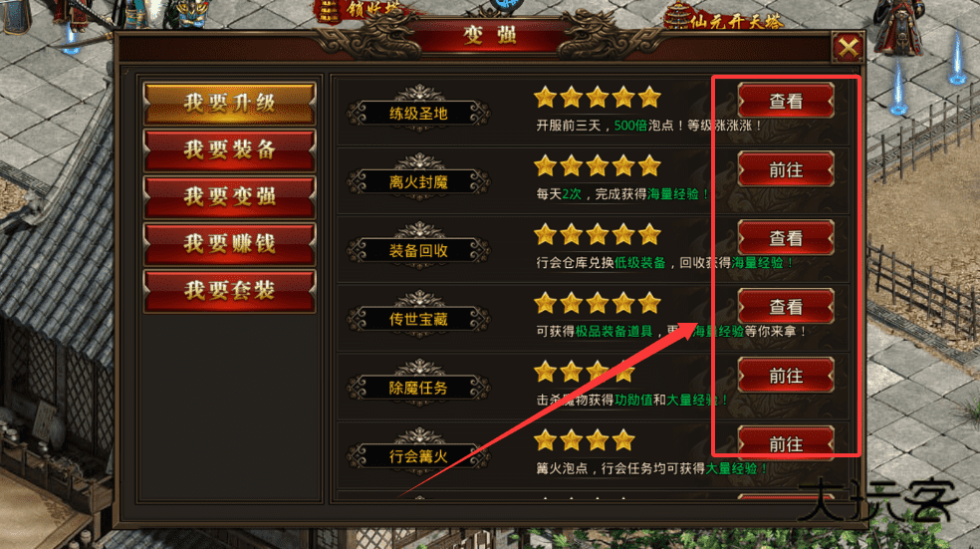View 装备回收 details via 查看
Screen dimensions: 980x549
point(786,238)
